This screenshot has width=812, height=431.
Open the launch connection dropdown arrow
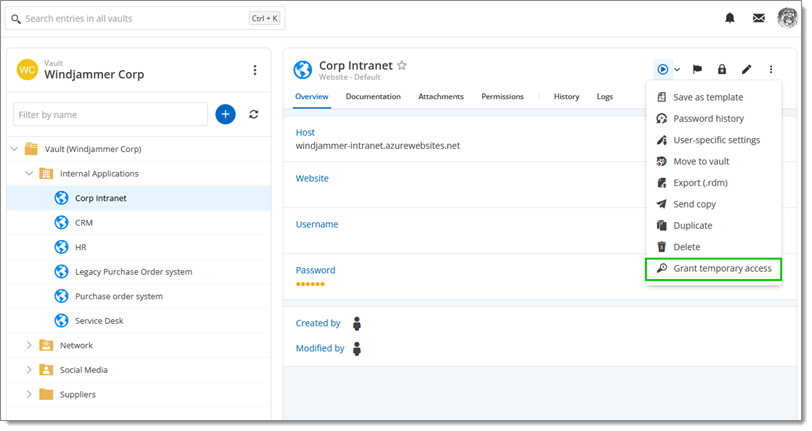point(677,69)
